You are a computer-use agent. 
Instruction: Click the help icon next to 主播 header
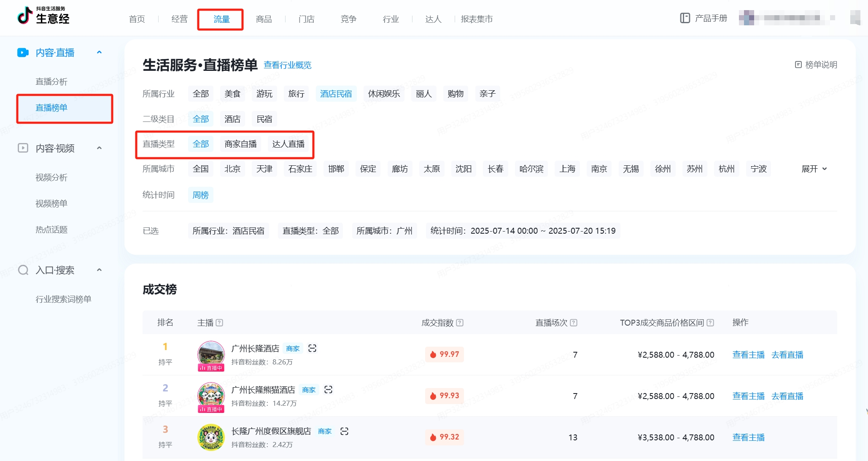click(x=219, y=323)
